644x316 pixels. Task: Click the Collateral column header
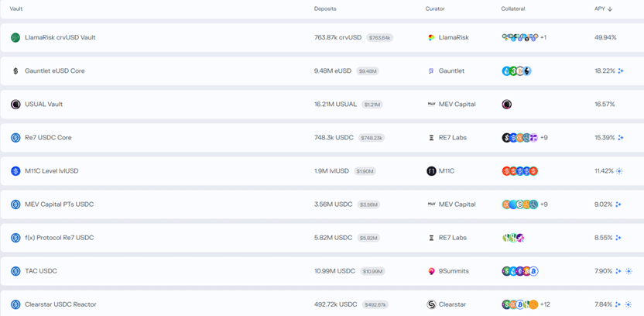tap(513, 9)
